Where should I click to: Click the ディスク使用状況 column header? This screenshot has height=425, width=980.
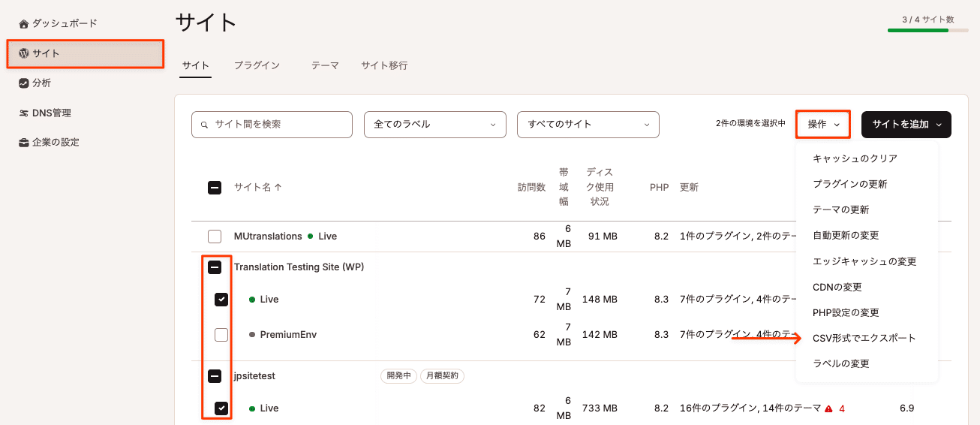[600, 187]
